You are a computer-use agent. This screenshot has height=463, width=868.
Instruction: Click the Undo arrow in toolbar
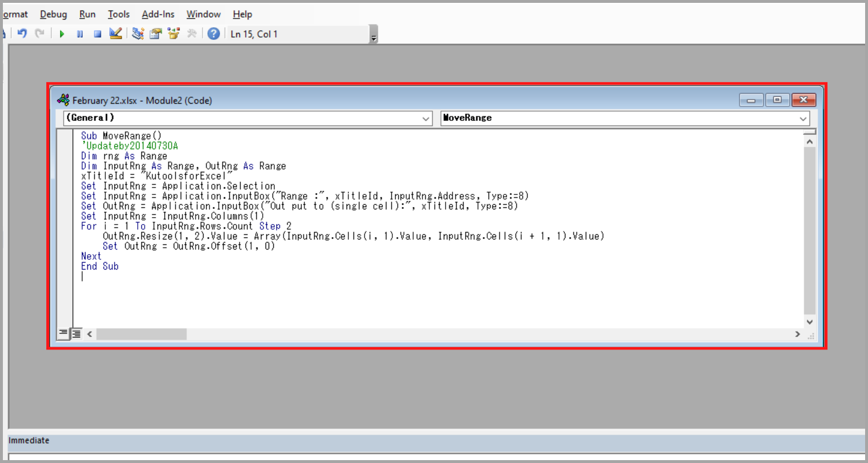(22, 34)
